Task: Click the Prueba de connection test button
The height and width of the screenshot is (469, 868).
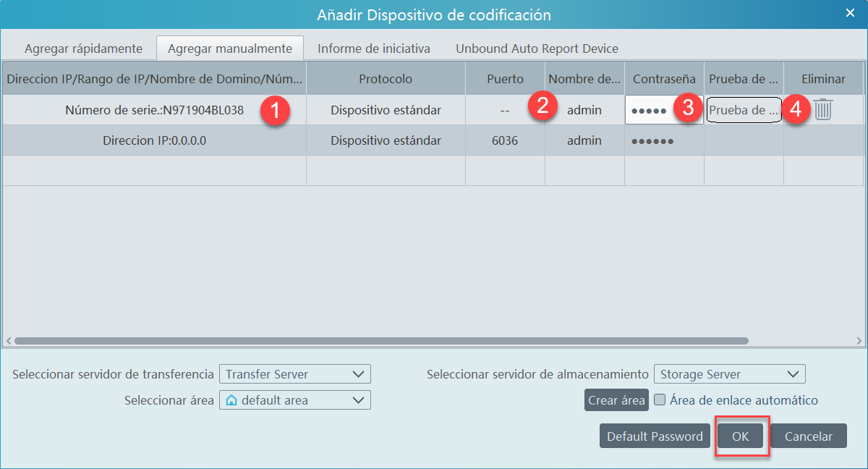Action: click(744, 111)
